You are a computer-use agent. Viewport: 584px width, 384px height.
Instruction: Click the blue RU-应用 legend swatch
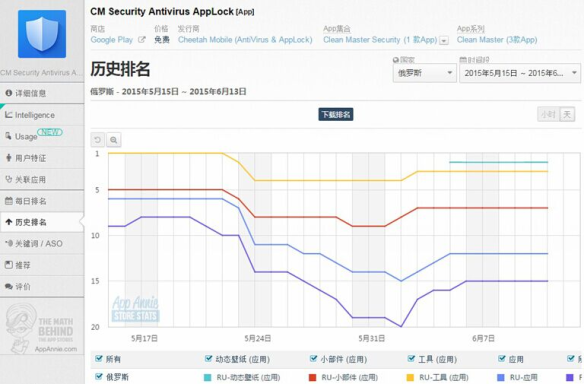(x=501, y=377)
